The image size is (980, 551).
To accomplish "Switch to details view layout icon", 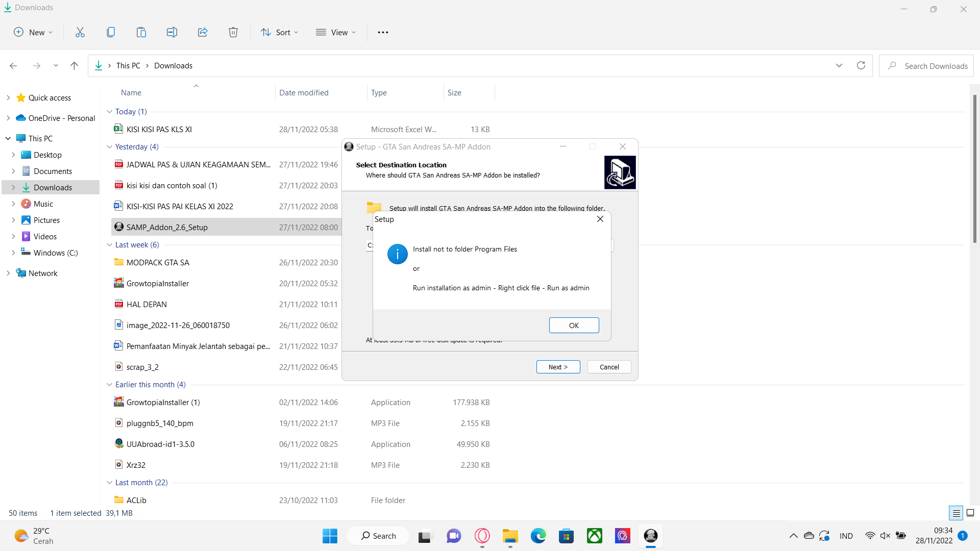I will click(956, 513).
